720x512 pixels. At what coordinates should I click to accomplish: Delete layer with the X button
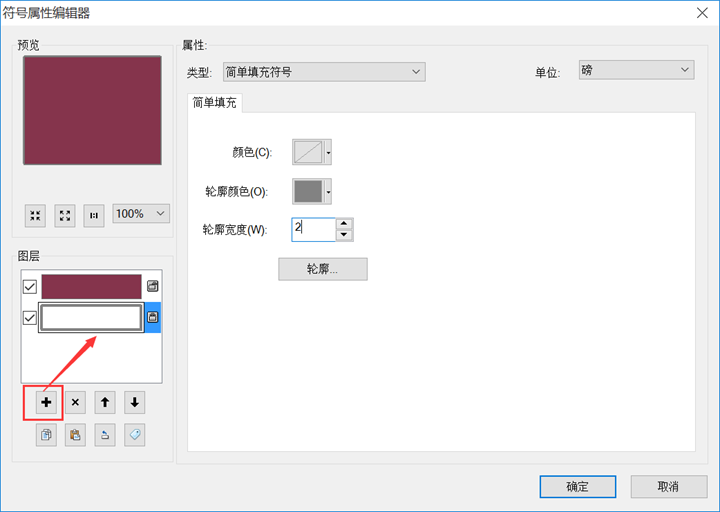75,403
